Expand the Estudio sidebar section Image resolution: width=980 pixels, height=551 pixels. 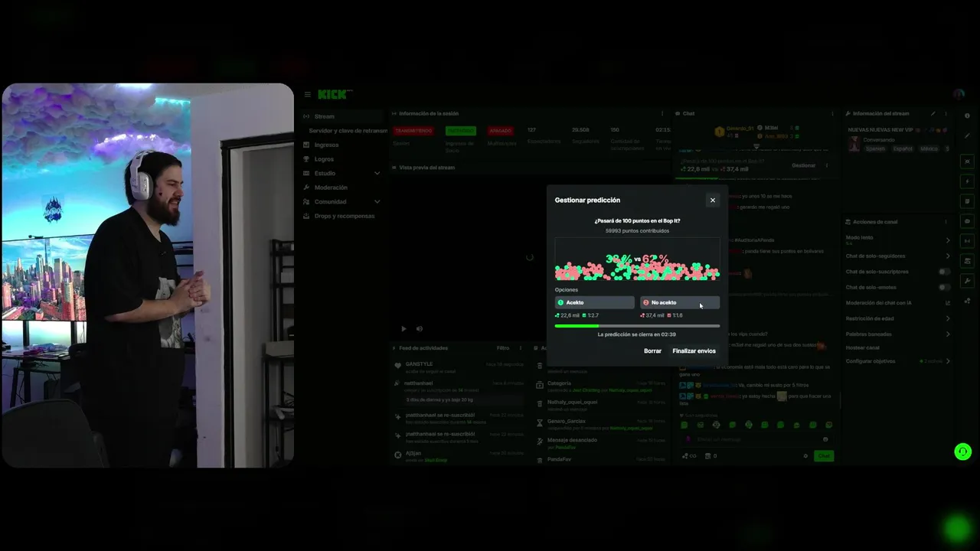click(341, 174)
